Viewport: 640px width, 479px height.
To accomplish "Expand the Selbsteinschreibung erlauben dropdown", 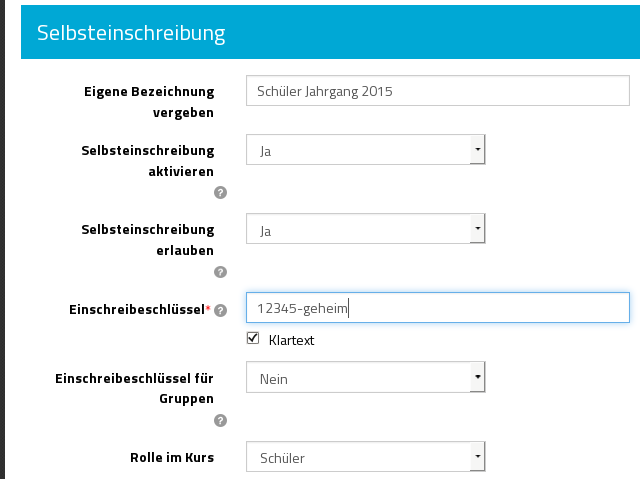I will point(365,230).
